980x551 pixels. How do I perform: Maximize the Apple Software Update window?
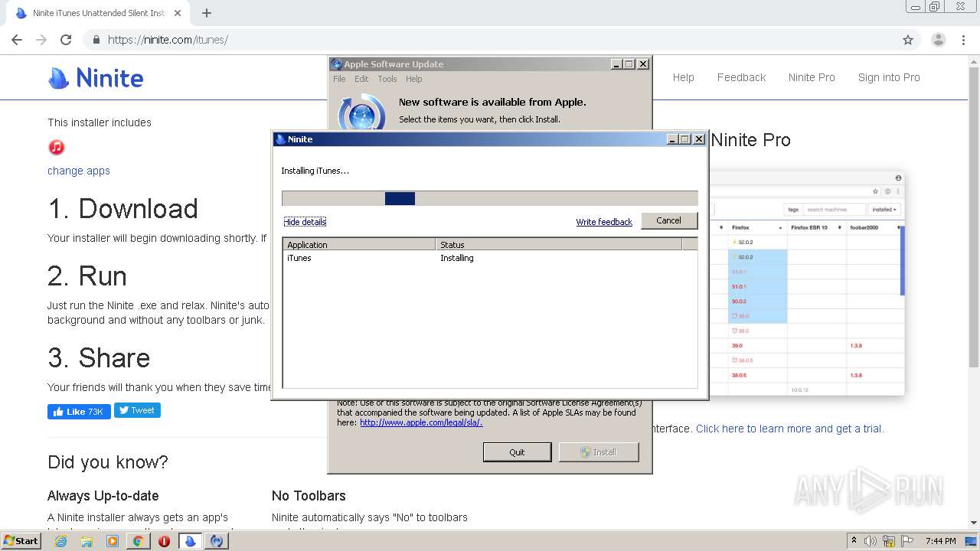[629, 64]
